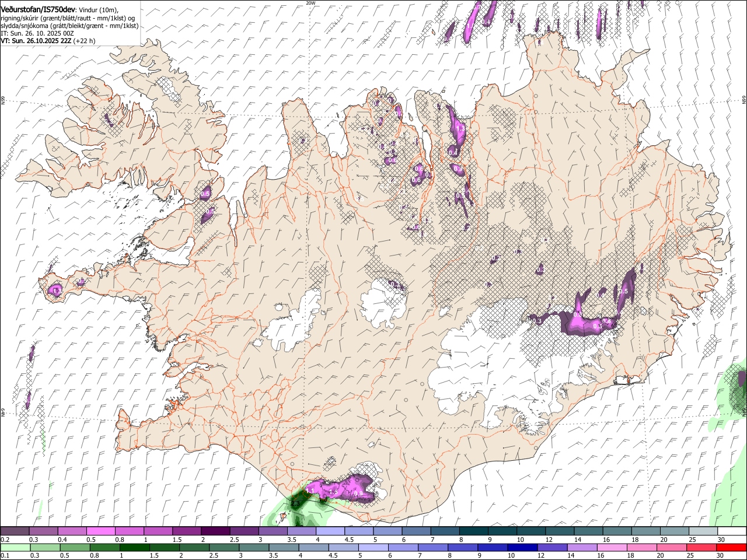Click the 'IT: Sun. 26. 10. 2025 00Z' line
Screen dimensions: 747x560
click(37, 33)
